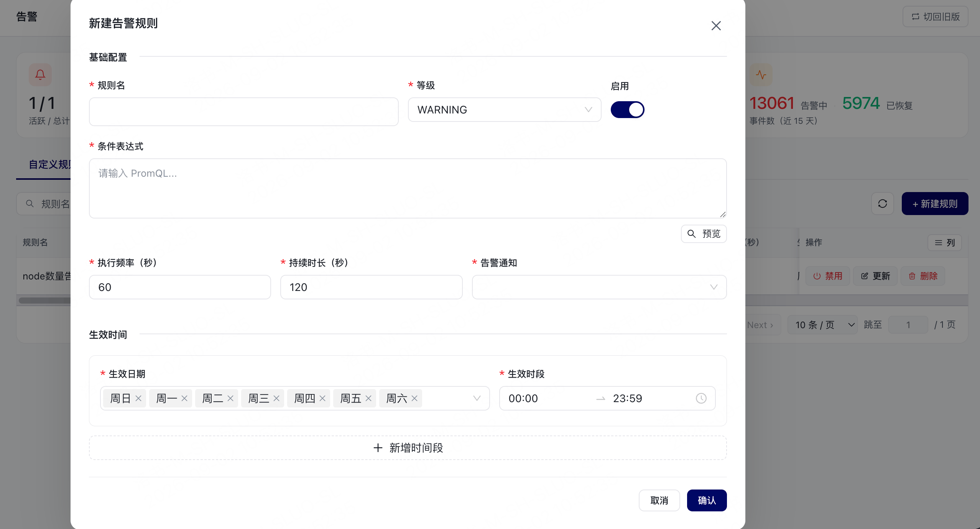Remove the 周四 tag

tap(322, 399)
